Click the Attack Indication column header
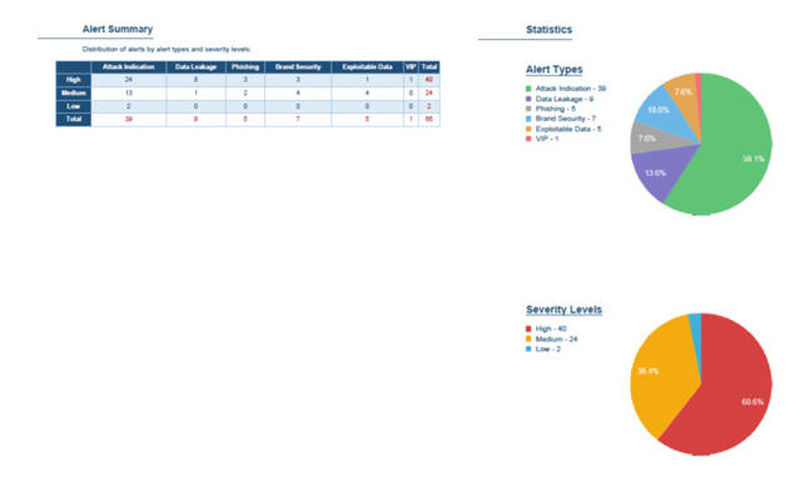800x485 pixels. click(x=119, y=66)
